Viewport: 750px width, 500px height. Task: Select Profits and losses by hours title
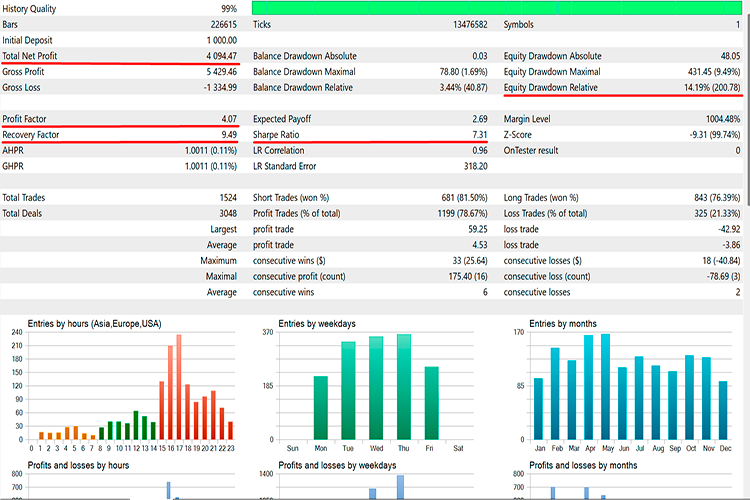point(78,466)
